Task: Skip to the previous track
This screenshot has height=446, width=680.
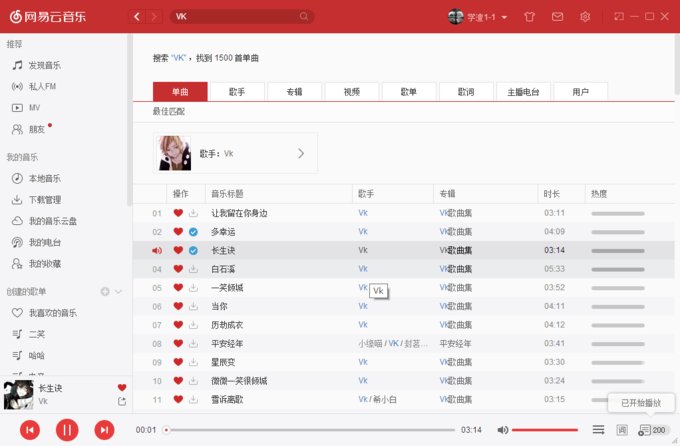Action: [30, 430]
